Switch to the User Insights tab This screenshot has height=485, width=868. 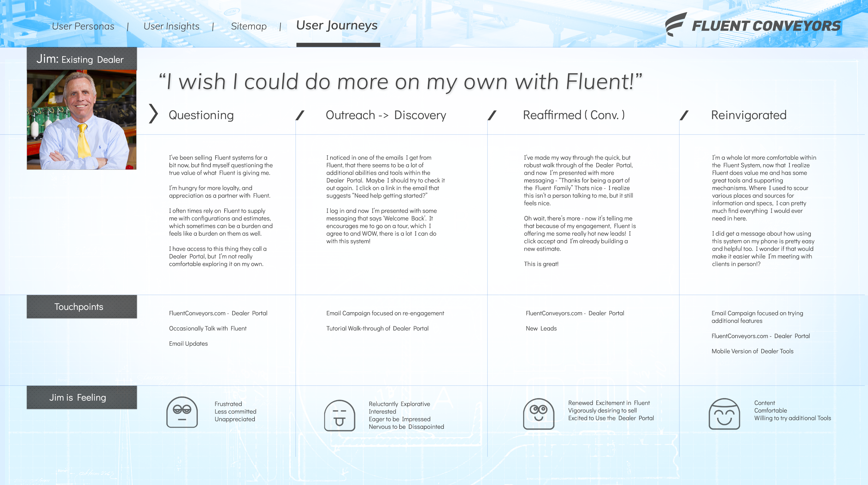pyautogui.click(x=171, y=26)
